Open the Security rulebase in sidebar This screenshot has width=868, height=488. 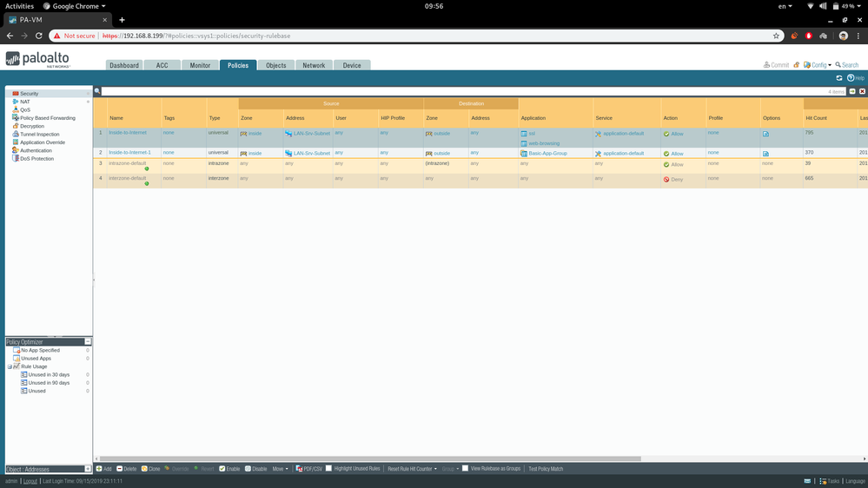tap(29, 94)
